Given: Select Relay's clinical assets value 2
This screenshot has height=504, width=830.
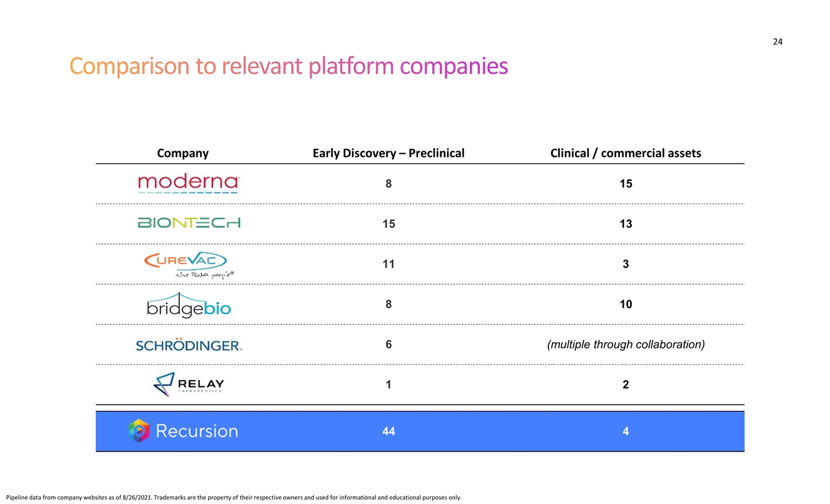Looking at the screenshot, I should (626, 385).
